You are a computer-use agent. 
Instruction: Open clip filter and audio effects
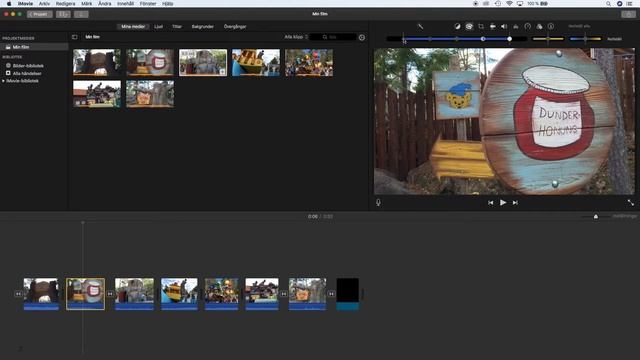point(539,27)
